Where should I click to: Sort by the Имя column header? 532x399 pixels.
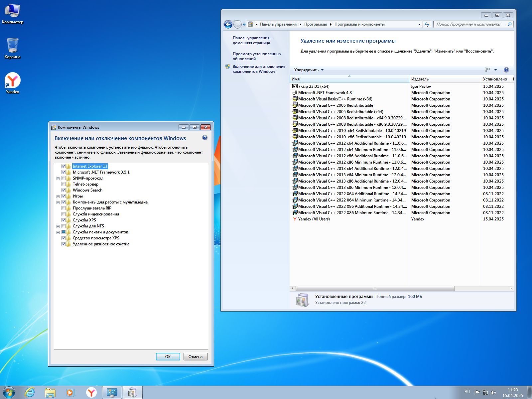[x=349, y=79]
